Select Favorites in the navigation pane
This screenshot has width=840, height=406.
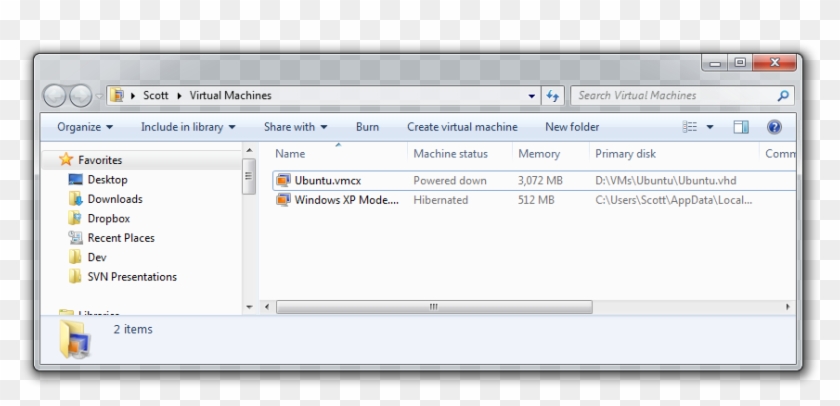click(100, 160)
